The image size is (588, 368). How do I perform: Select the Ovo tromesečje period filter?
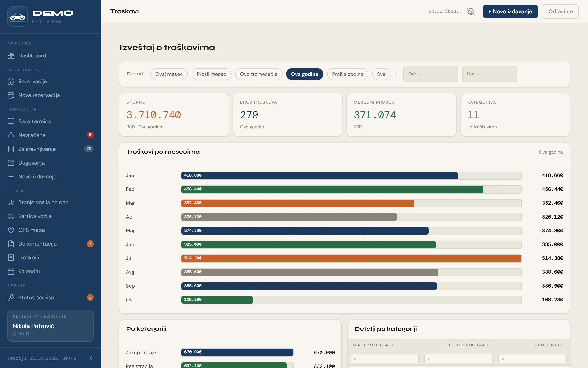259,74
